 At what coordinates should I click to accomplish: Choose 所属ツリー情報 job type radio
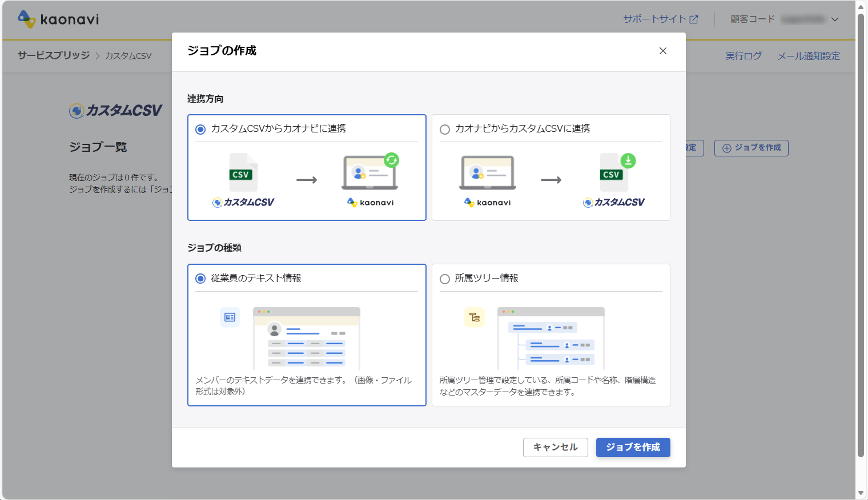445,279
